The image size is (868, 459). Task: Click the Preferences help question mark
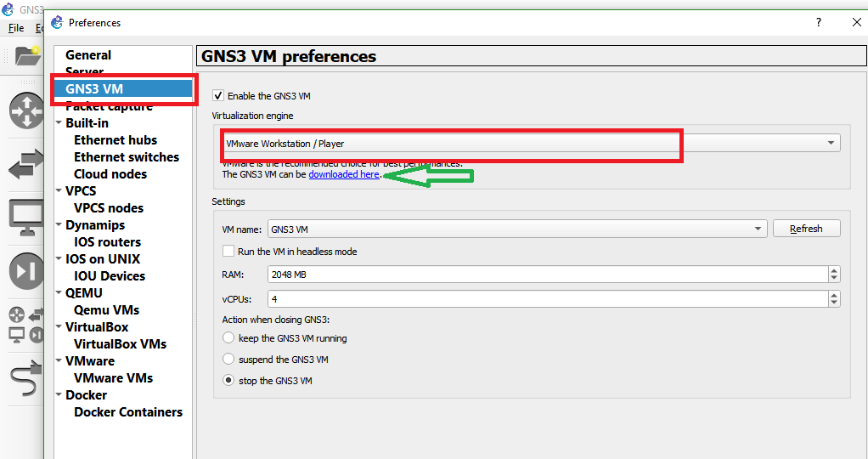tap(818, 22)
